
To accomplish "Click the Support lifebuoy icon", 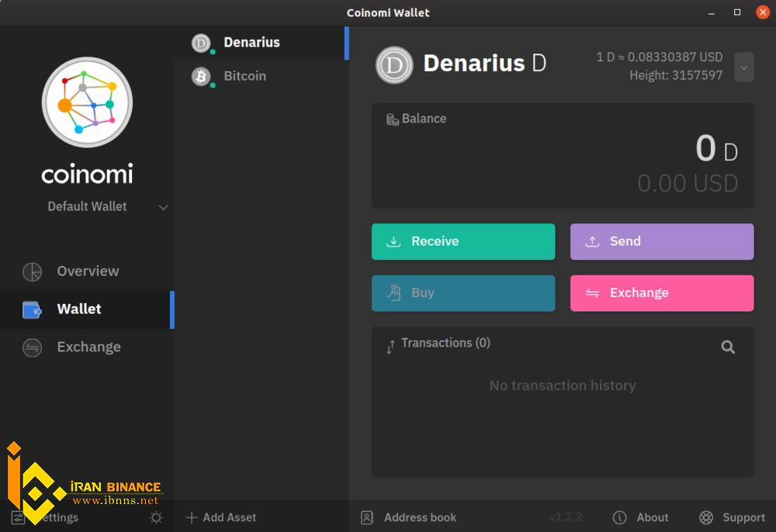I will coord(706,518).
